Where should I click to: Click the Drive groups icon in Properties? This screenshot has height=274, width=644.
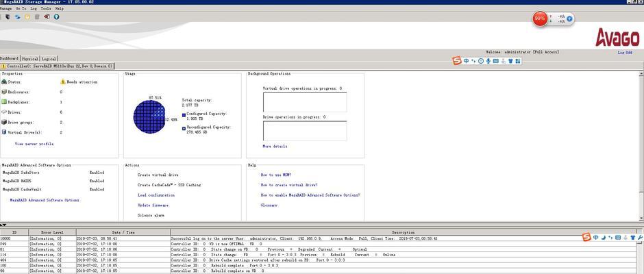click(x=4, y=122)
